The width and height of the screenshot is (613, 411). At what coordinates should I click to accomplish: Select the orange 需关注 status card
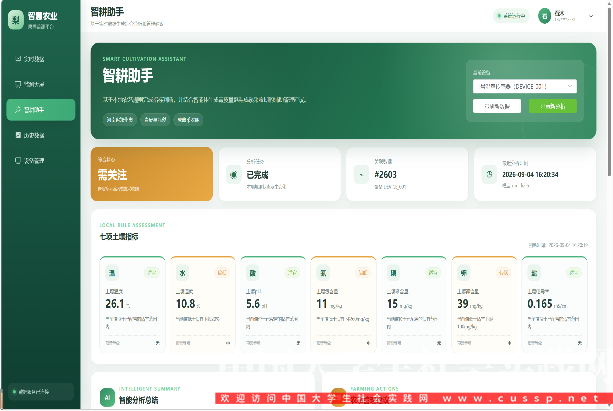pos(152,174)
